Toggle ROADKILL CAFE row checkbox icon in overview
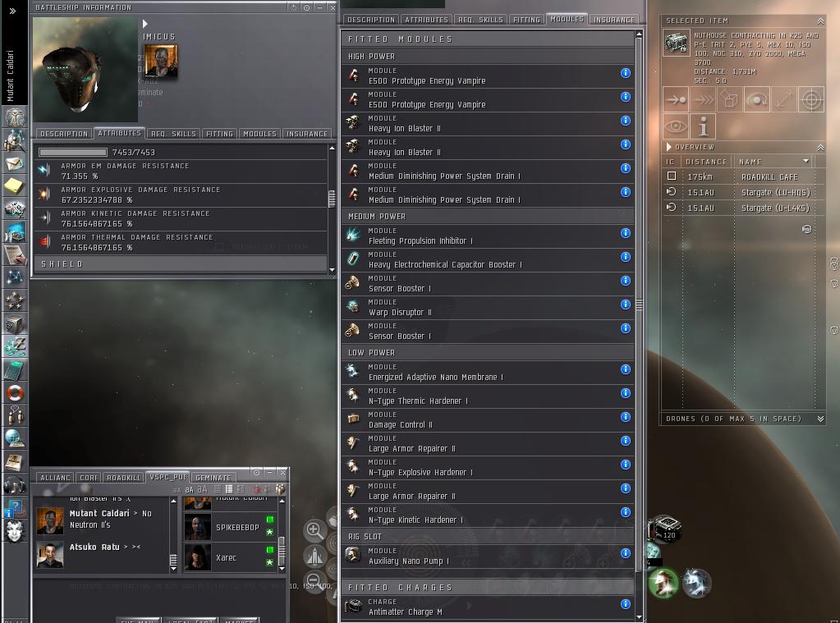Screen dimensions: 840x623 671,176
